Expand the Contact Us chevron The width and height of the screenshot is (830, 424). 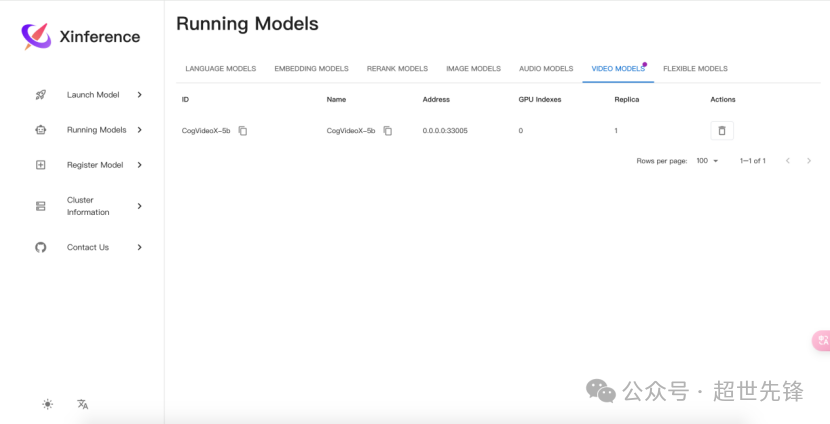coord(139,247)
